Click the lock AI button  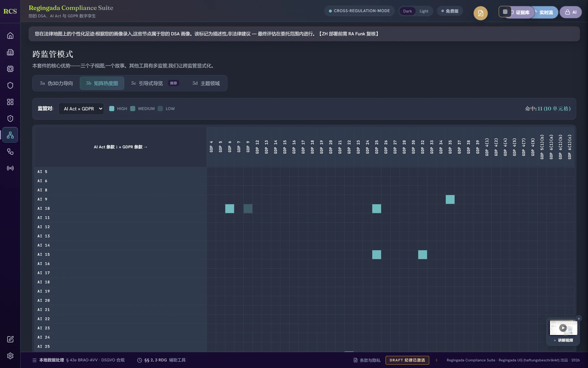click(x=571, y=12)
